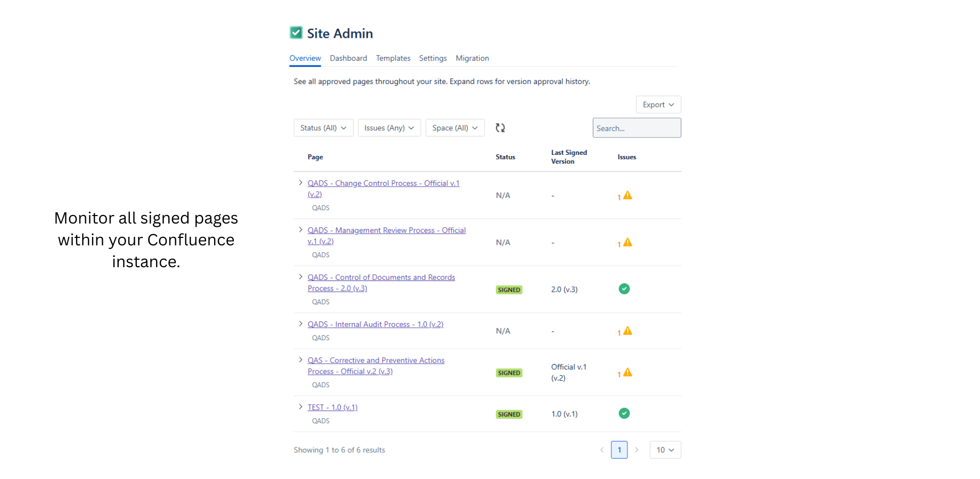Click warning icon in Internal Audit Process row
Screen dimensions: 980x479
click(628, 331)
